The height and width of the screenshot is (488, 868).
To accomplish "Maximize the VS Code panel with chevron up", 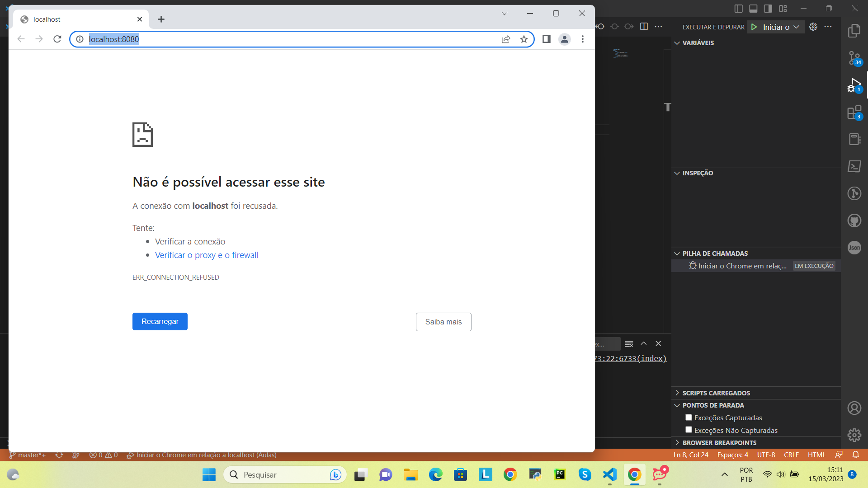I will [x=644, y=343].
